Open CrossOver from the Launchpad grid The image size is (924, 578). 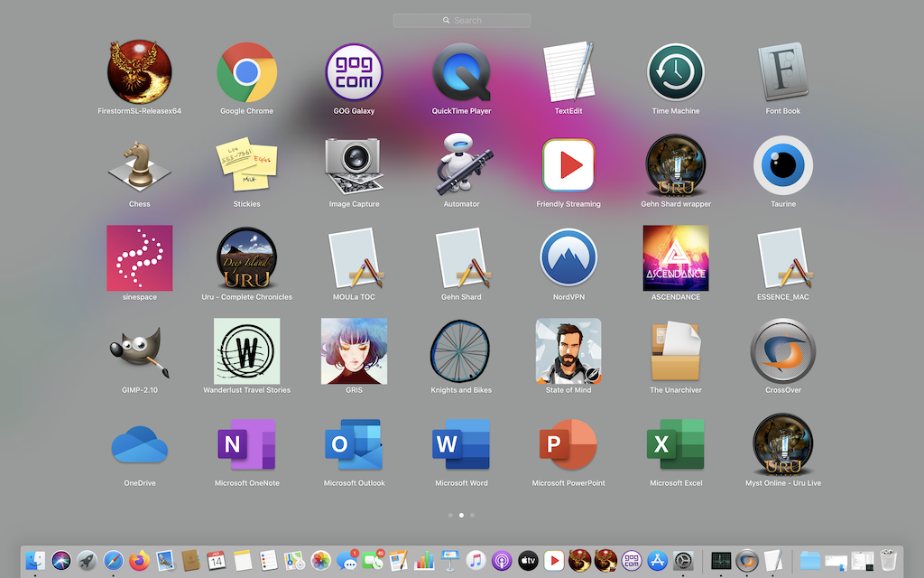(782, 351)
